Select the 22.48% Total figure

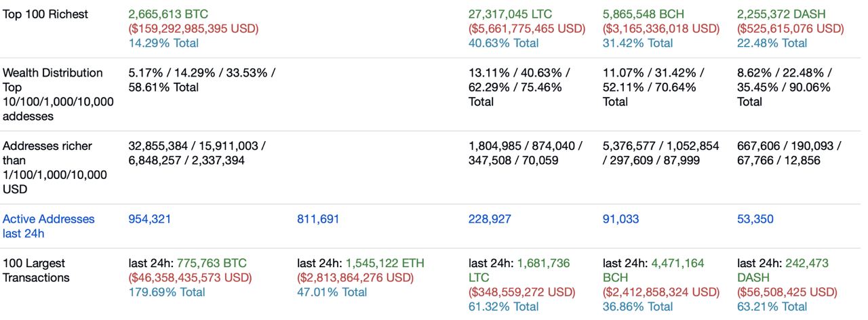pos(772,43)
